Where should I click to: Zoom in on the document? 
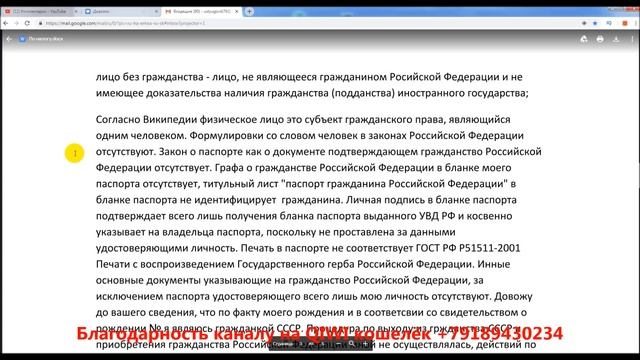pos(365,344)
